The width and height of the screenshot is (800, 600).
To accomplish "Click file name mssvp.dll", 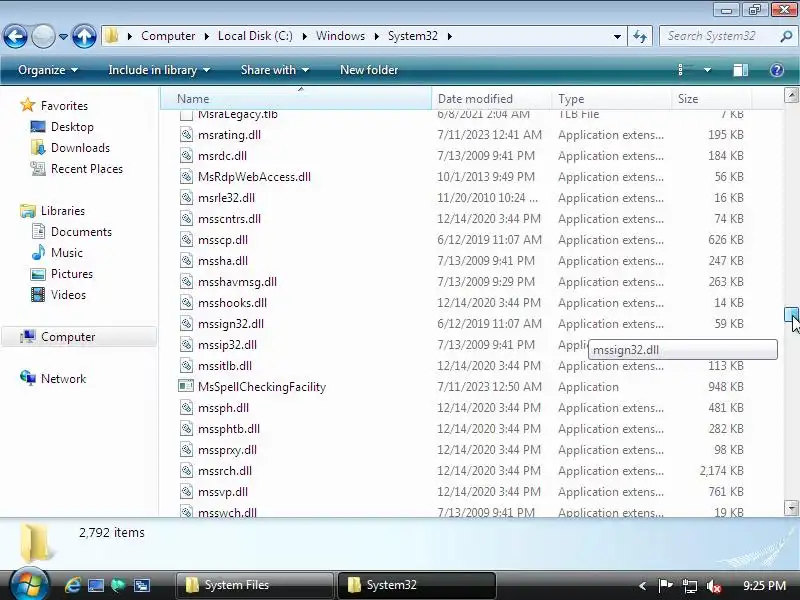I will (x=222, y=492).
